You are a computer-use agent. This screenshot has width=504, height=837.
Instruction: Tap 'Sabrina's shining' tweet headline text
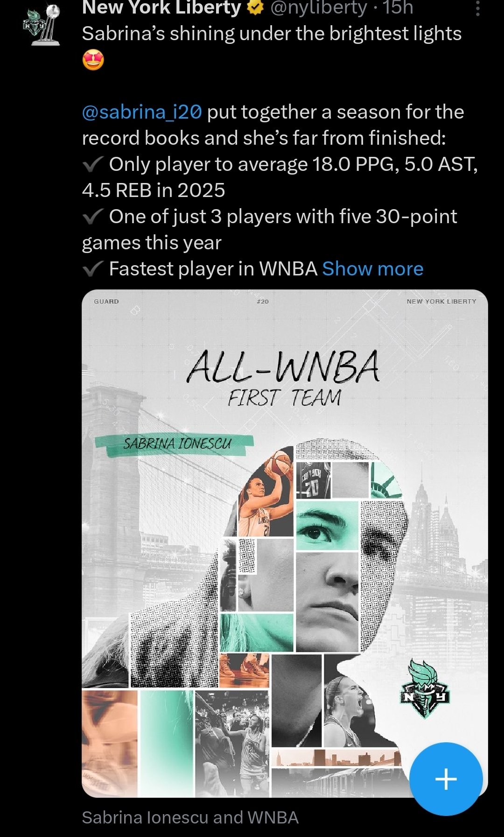[272, 34]
